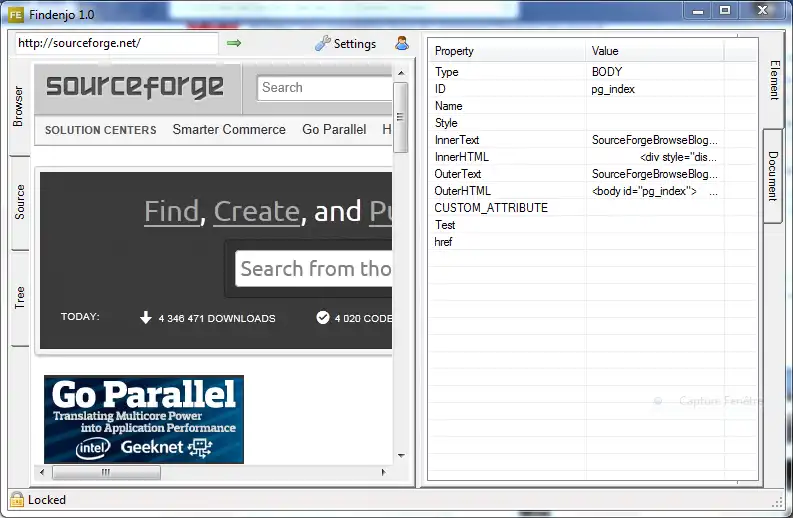Click the Go Parallel Intel Geeknet banner

(x=144, y=419)
